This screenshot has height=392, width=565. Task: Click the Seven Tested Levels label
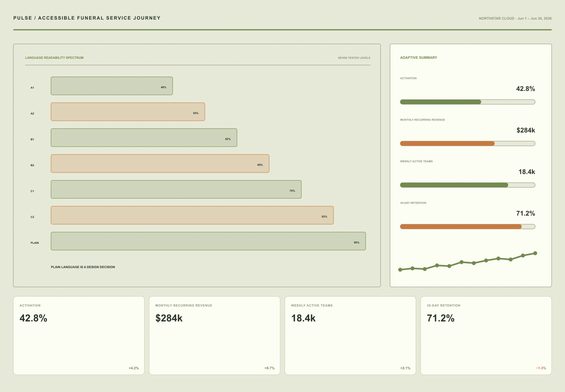pyautogui.click(x=354, y=58)
